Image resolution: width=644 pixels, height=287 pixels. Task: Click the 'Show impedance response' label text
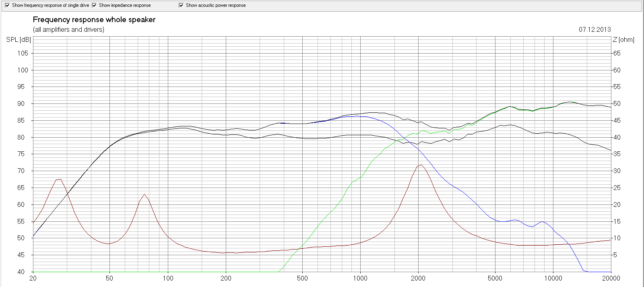125,5
